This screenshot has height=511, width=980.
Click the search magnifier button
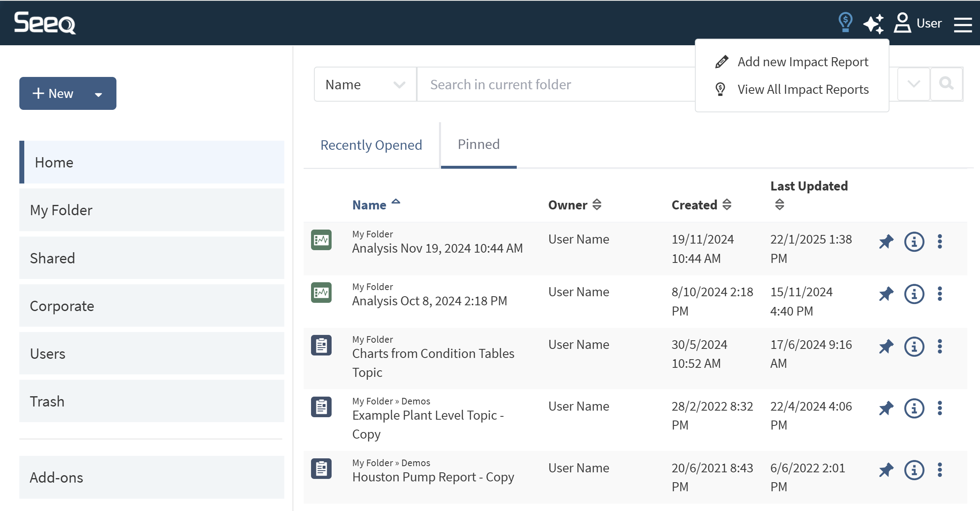pos(946,84)
